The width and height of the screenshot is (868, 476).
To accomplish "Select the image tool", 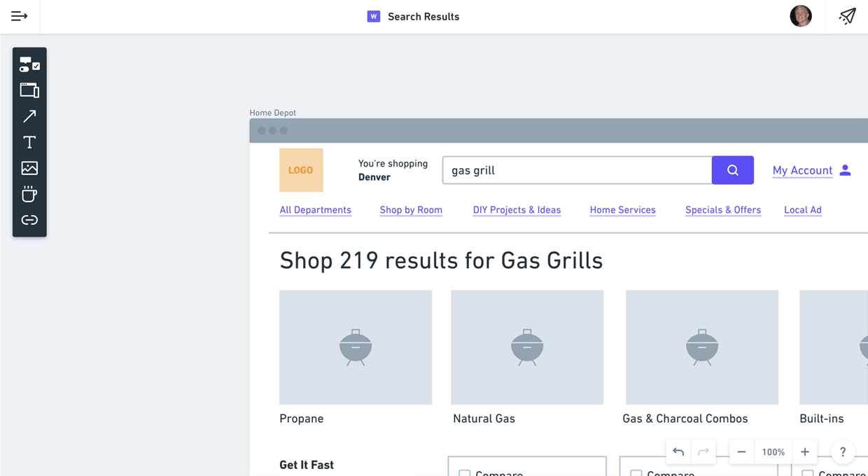I will (x=29, y=168).
